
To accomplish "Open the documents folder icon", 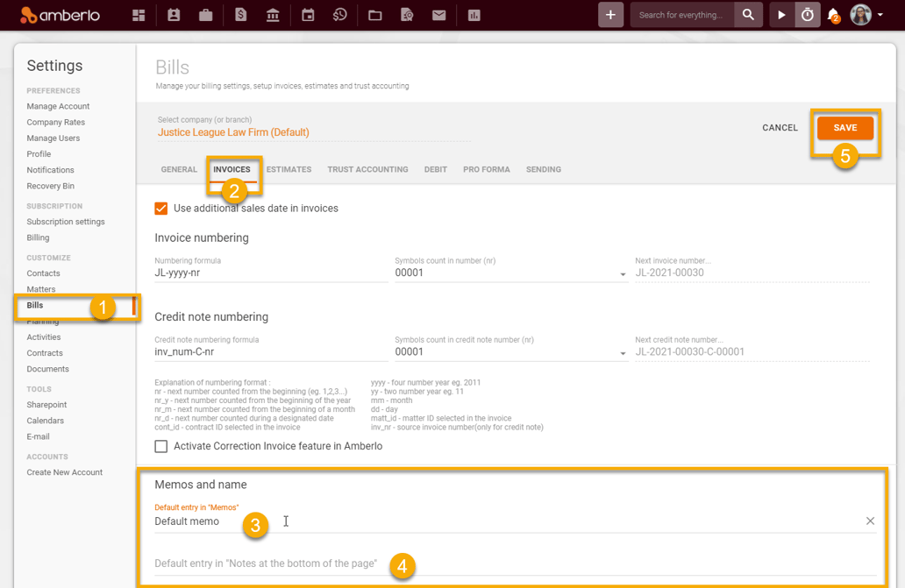I will (x=375, y=16).
